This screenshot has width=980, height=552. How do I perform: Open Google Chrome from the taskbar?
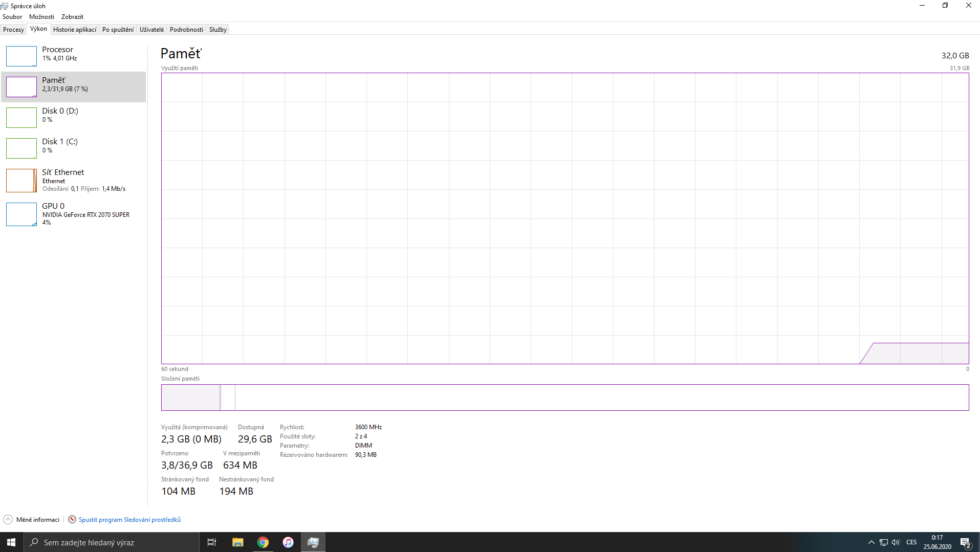click(x=263, y=542)
